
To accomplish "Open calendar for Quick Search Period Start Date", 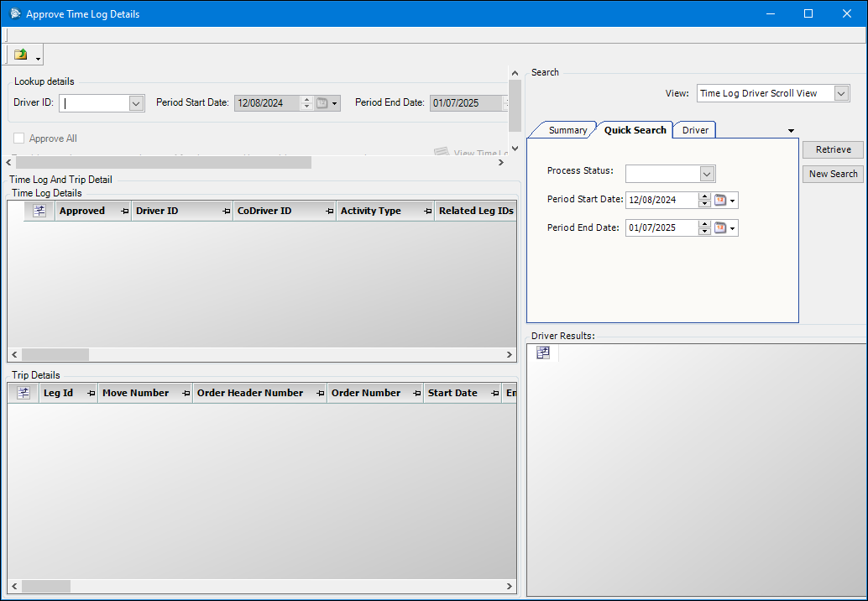I will tap(719, 201).
